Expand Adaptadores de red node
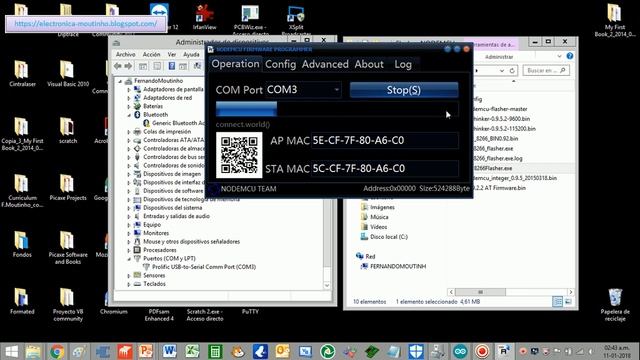Screen dimensions: 640x360 click(129, 98)
